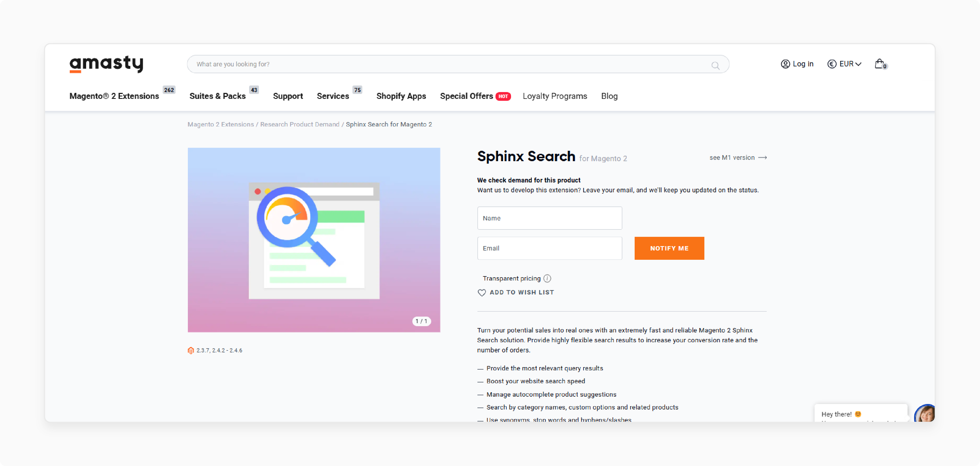Open the chat agent avatar

coord(924,414)
